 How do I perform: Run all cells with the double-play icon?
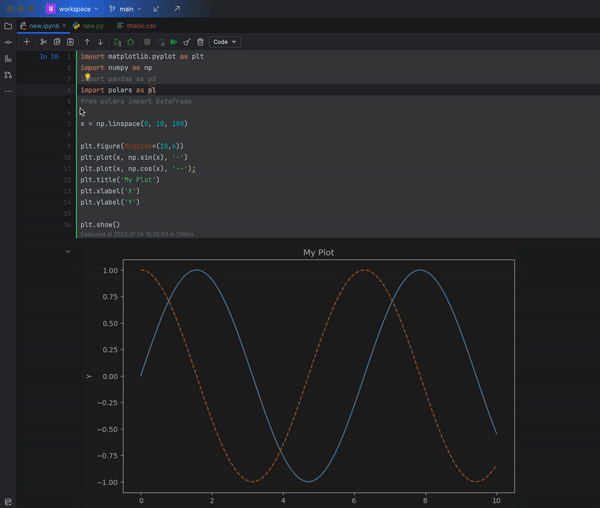173,42
